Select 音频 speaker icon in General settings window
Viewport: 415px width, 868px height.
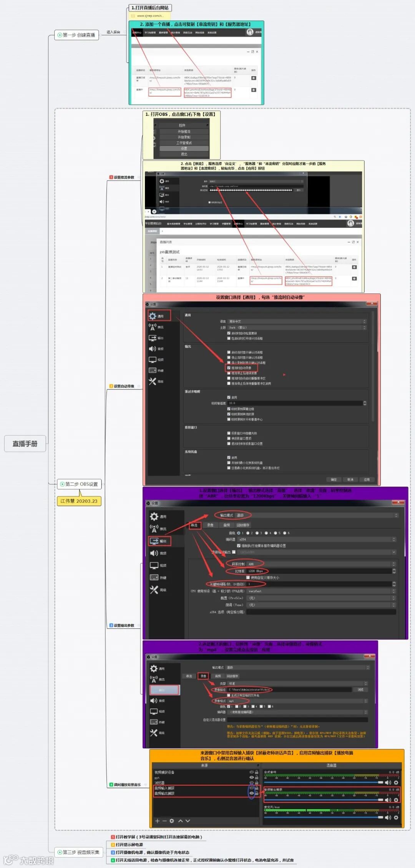(153, 349)
